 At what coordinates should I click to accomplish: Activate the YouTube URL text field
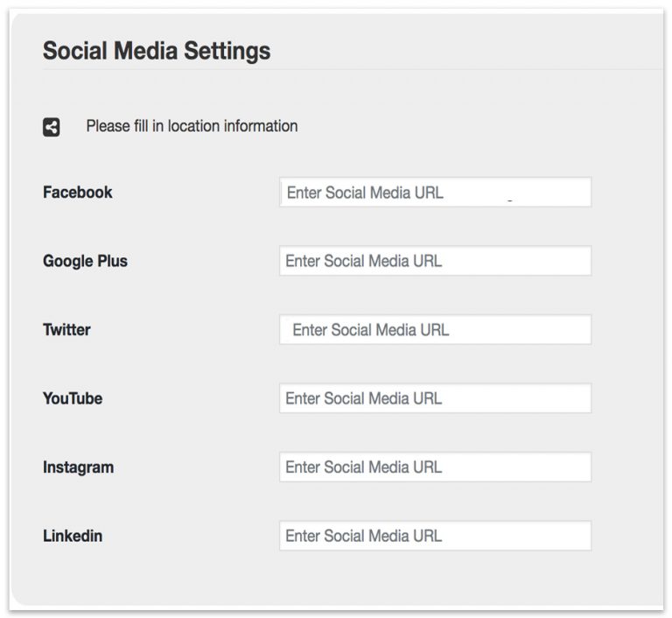[x=435, y=398]
